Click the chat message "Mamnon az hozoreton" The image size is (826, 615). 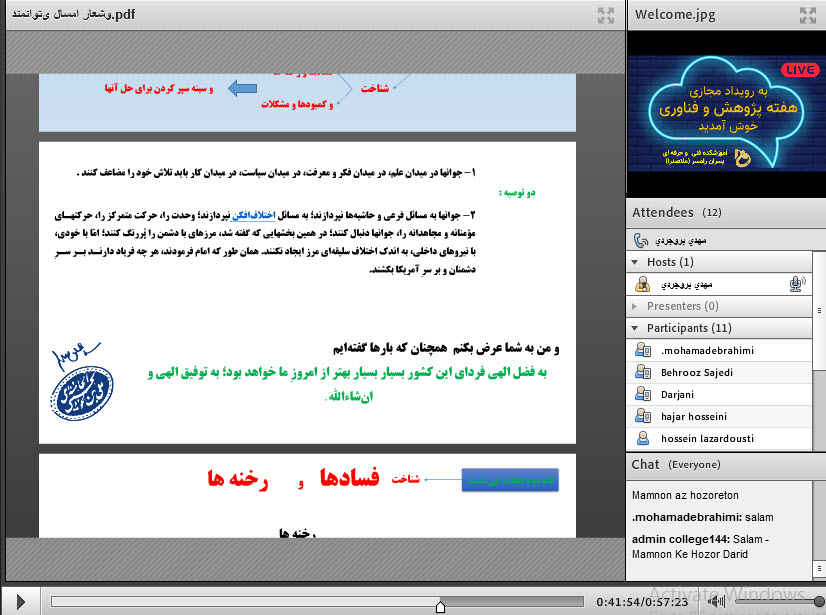click(x=685, y=495)
